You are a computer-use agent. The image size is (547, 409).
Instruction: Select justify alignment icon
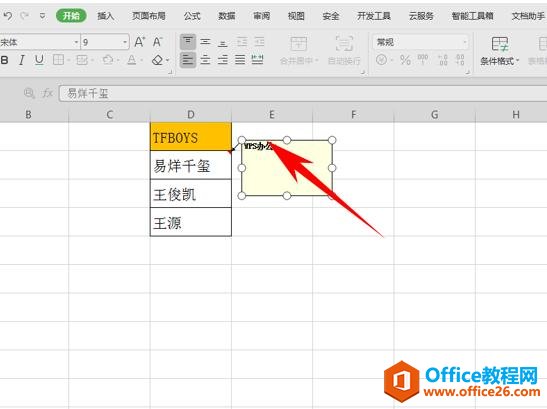tap(240, 60)
